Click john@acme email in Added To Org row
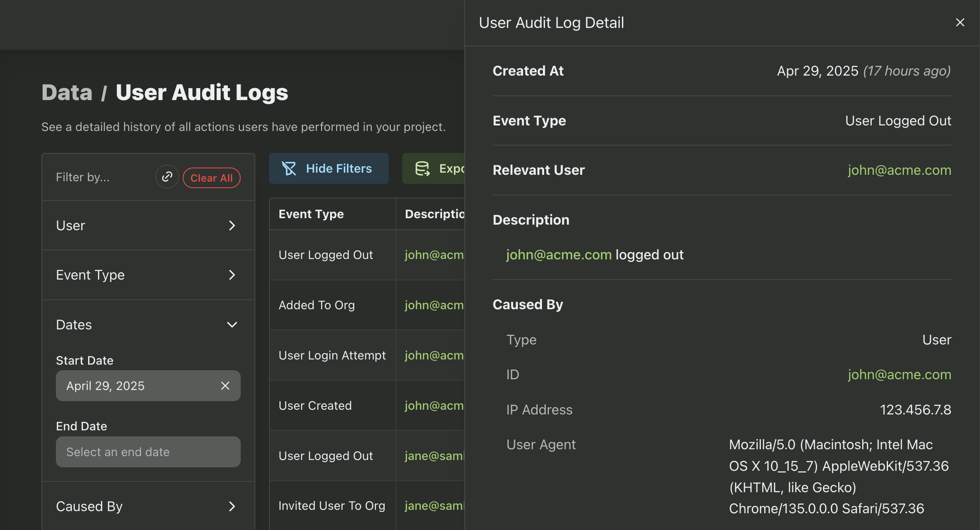 (x=434, y=305)
